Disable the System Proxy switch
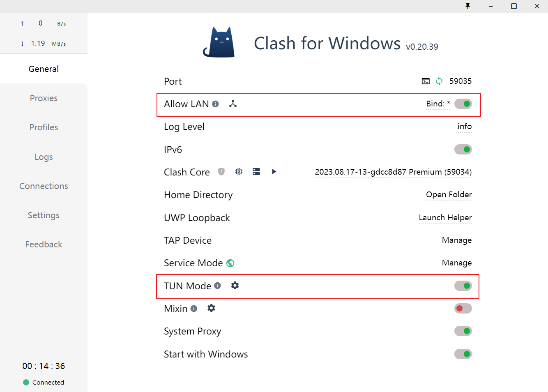Viewport: 548px width, 392px height. tap(463, 331)
